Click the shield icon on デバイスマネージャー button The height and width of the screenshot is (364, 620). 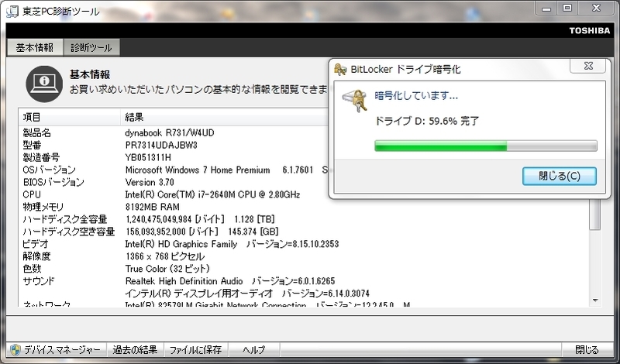pos(15,350)
